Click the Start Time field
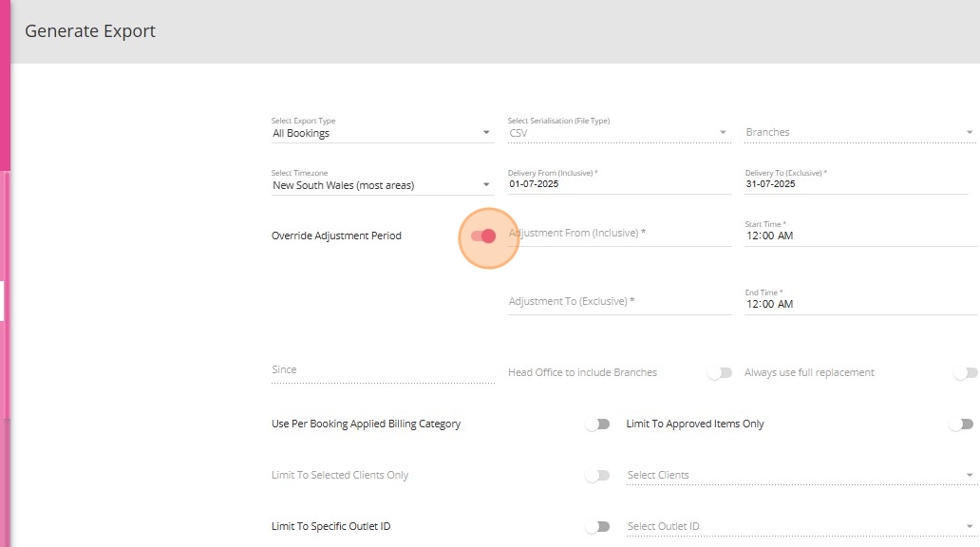 point(860,236)
